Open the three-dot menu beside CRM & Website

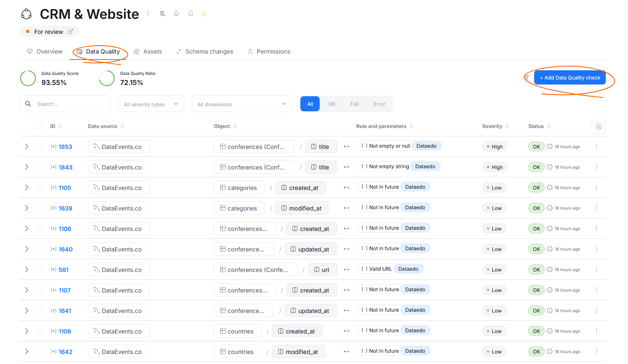148,14
